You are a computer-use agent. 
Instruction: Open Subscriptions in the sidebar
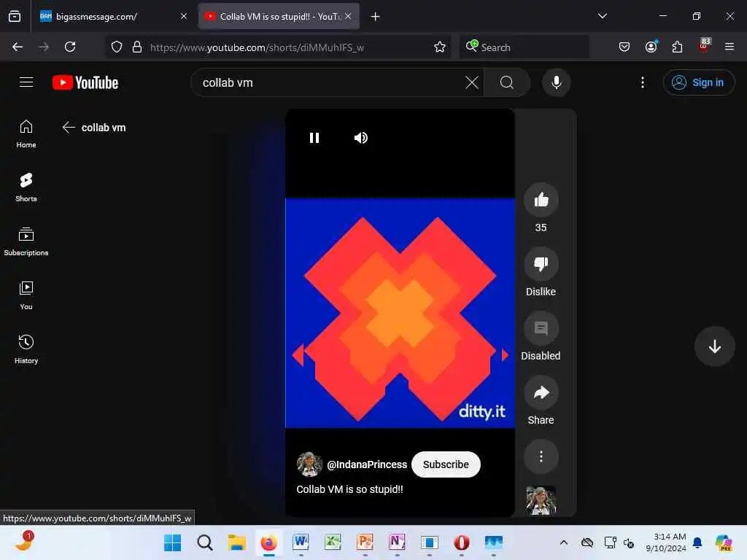pyautogui.click(x=26, y=241)
